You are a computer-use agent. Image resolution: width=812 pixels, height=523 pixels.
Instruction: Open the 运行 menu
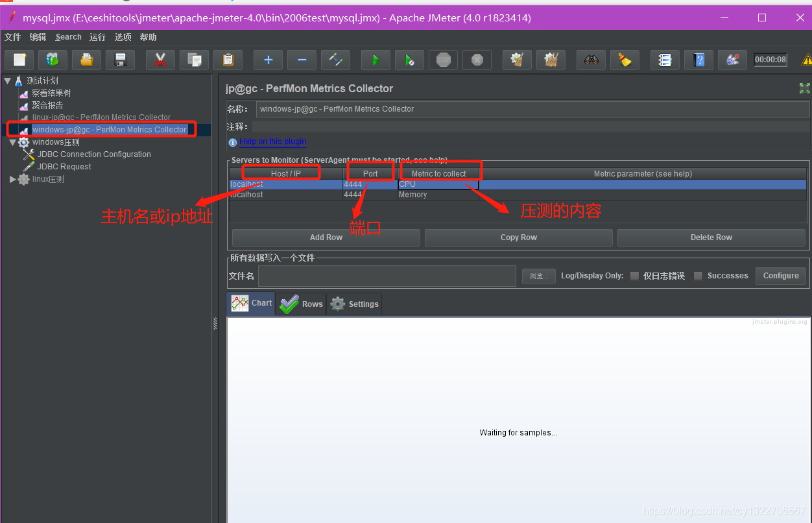pyautogui.click(x=98, y=37)
